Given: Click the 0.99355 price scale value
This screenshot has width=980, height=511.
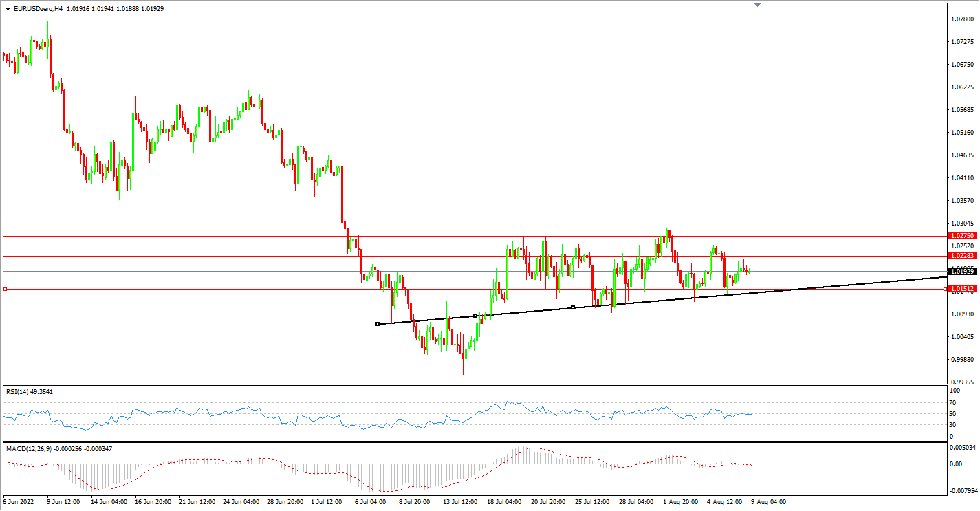Looking at the screenshot, I should click(x=962, y=382).
